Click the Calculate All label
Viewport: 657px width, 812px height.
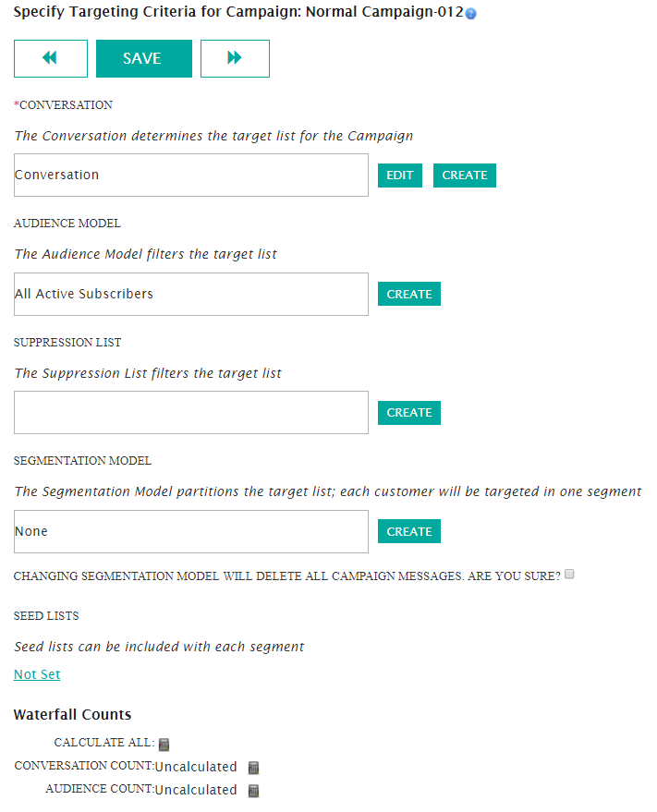pos(104,742)
